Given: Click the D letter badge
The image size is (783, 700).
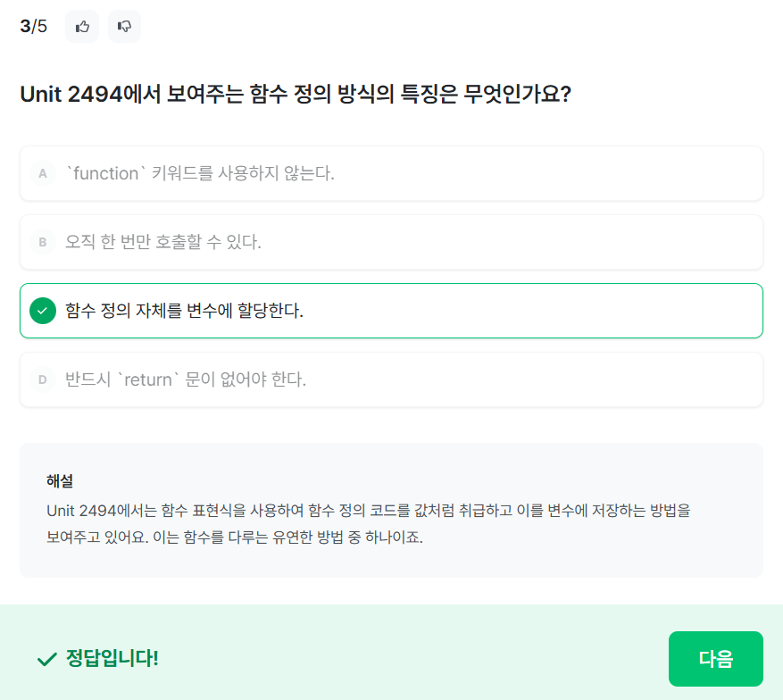Looking at the screenshot, I should pyautogui.click(x=42, y=379).
